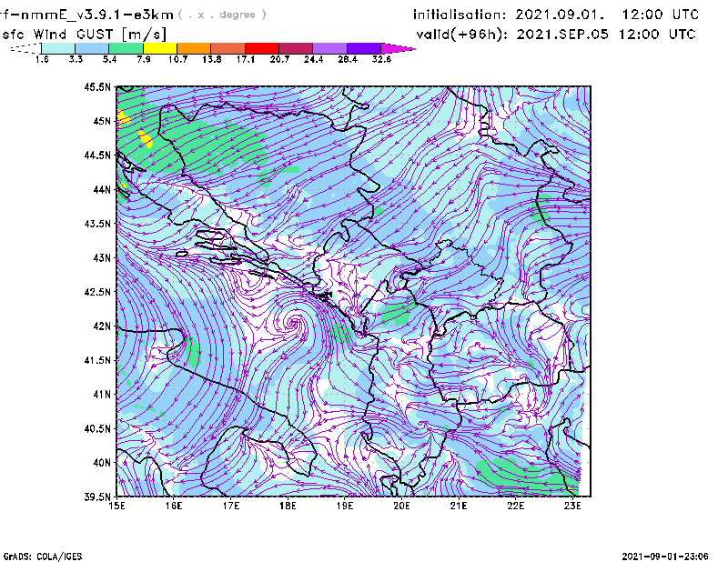
Task: Click the 'GrADS: COLA/IGES' credit text
Action: pos(43,557)
